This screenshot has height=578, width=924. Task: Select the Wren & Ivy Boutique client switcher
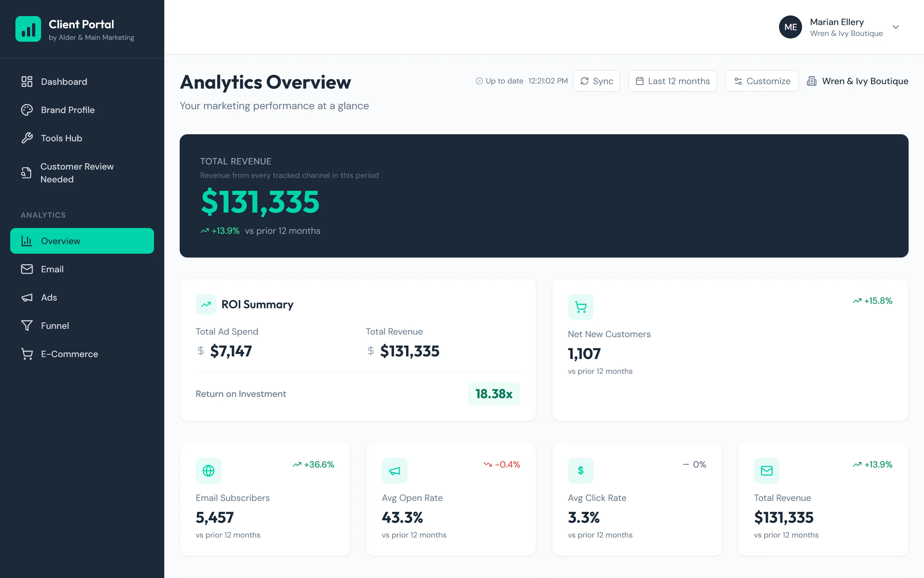[x=858, y=81]
